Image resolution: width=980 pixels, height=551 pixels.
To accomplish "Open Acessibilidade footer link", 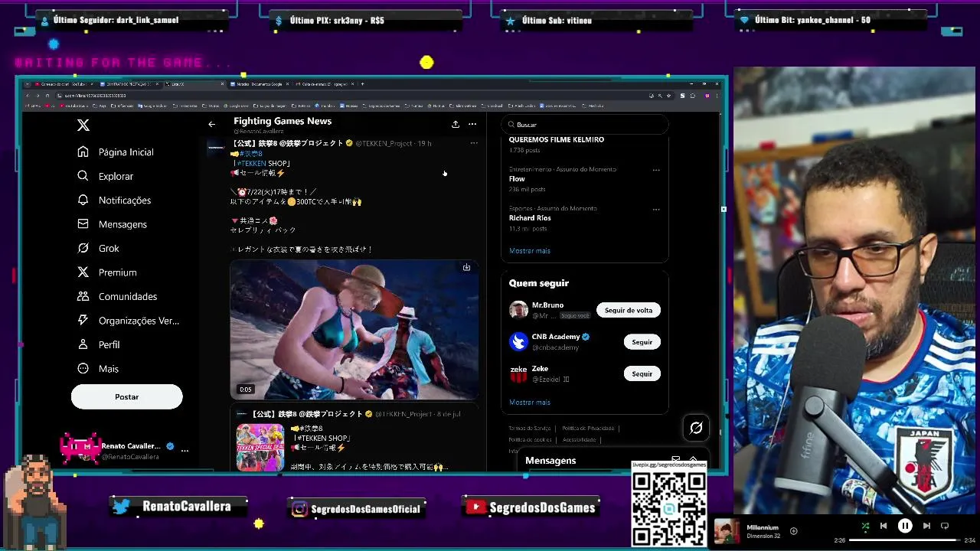I will (x=579, y=440).
